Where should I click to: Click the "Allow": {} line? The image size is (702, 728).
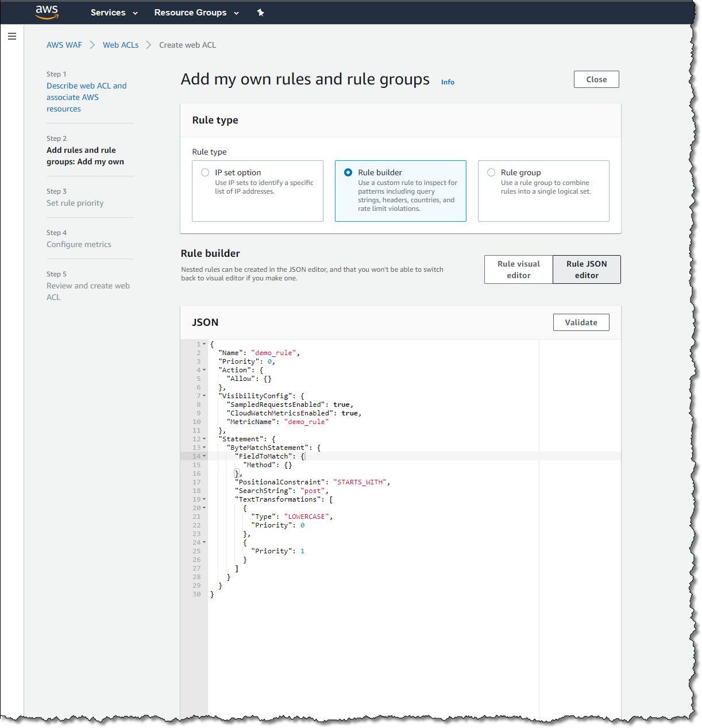[249, 379]
